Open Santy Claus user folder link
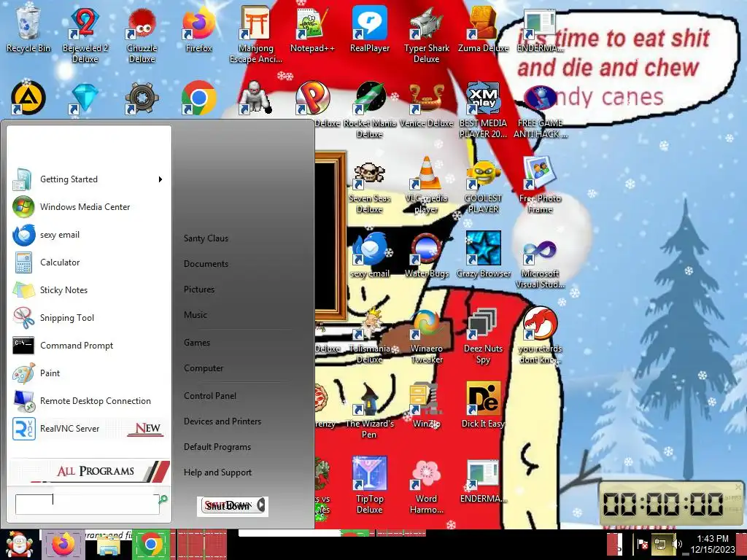Screen dimensions: 747x560 [x=206, y=238]
